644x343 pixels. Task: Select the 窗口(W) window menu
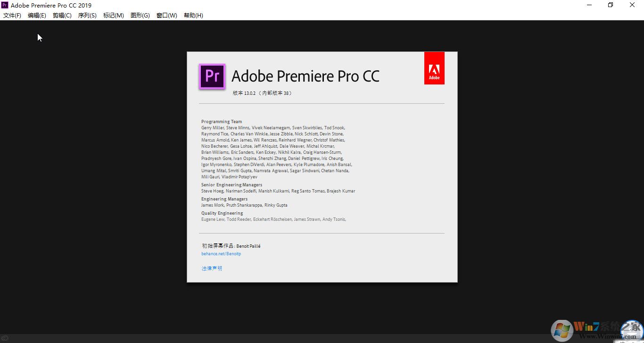166,15
